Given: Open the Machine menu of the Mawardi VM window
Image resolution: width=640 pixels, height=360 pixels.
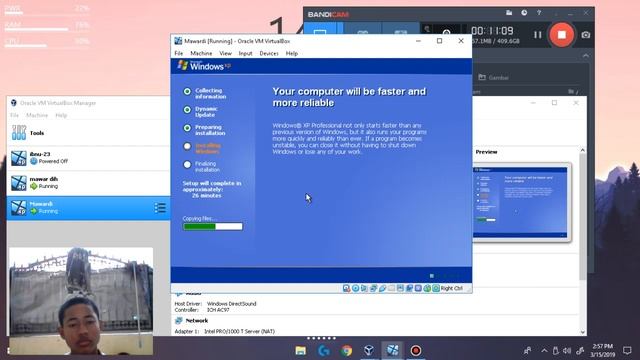Looking at the screenshot, I should point(201,53).
